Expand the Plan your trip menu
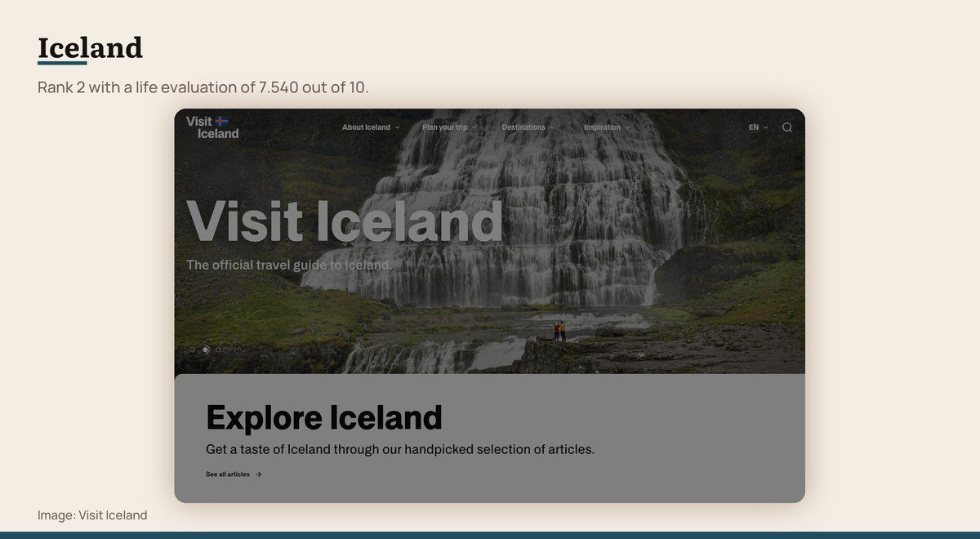Screen dimensions: 980x539 [x=449, y=127]
